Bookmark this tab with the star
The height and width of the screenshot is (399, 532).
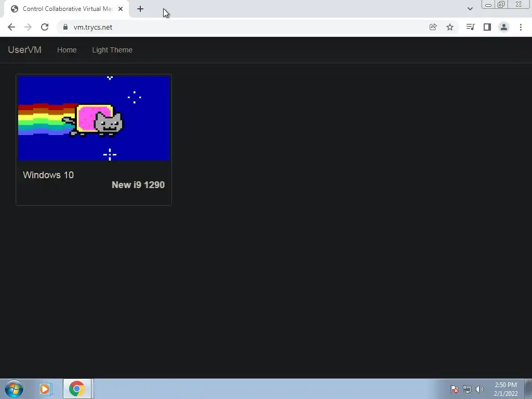(x=450, y=27)
